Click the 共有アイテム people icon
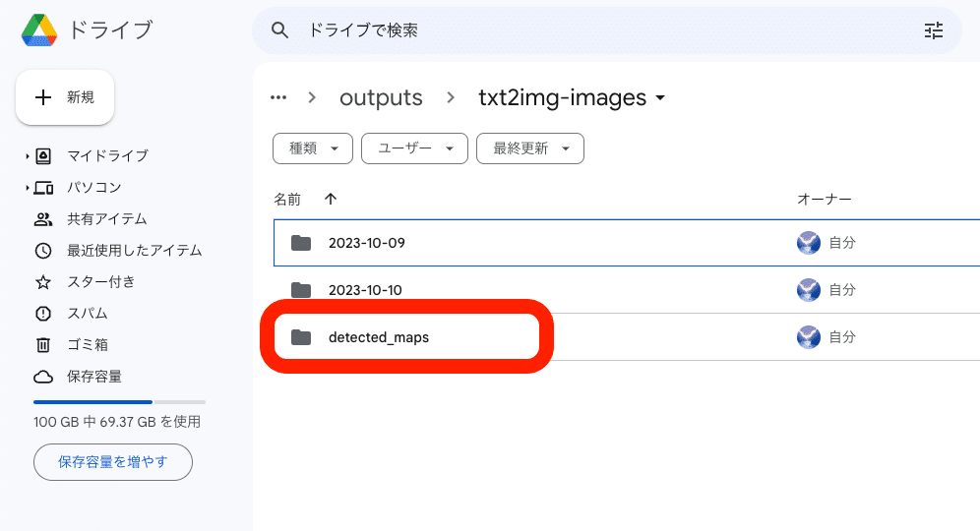The width and height of the screenshot is (980, 531). [43, 219]
